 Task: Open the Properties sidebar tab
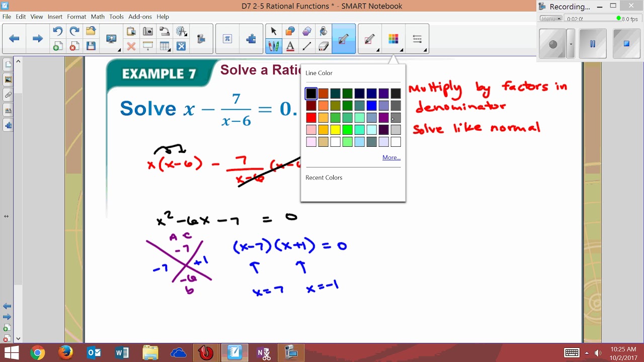coord(8,110)
